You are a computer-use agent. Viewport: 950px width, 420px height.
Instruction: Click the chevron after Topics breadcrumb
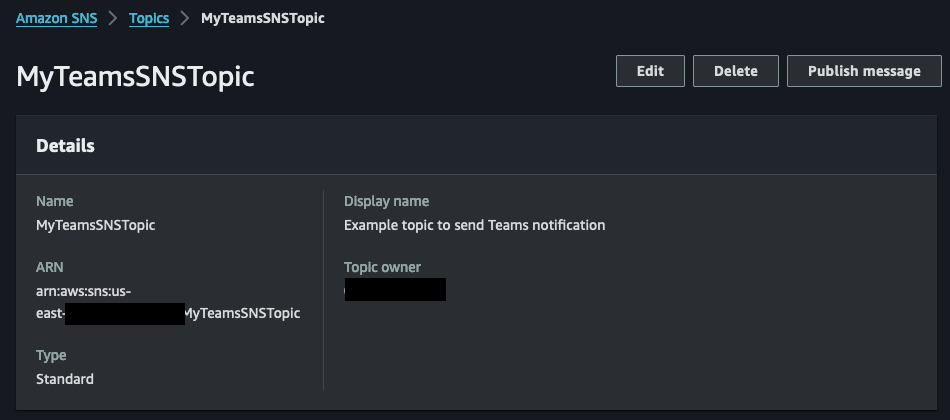185,18
